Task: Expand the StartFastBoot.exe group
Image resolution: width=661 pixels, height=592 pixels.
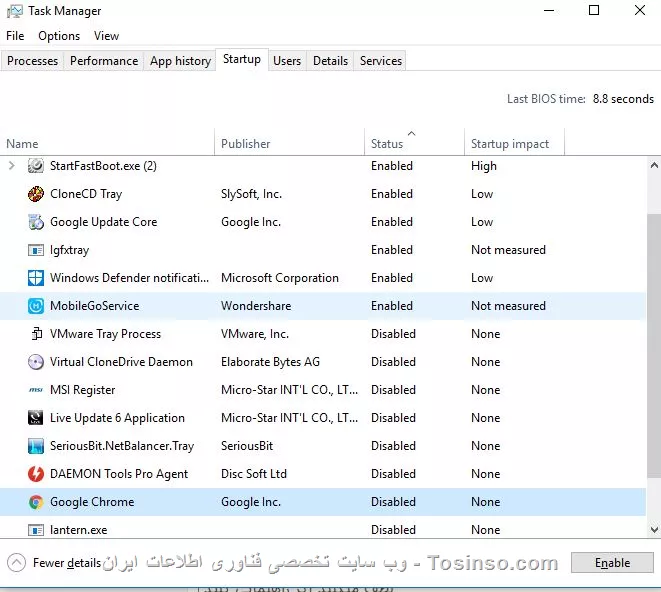Action: pyautogui.click(x=12, y=166)
